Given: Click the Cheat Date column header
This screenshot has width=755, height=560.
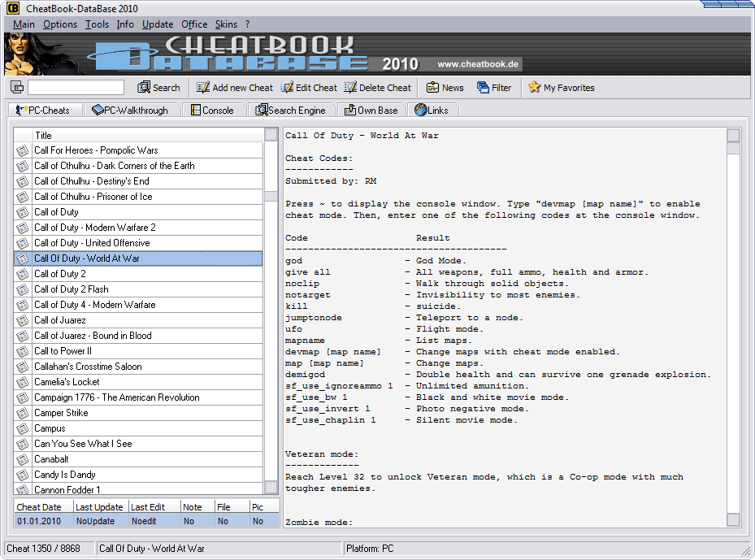Looking at the screenshot, I should coord(43,506).
